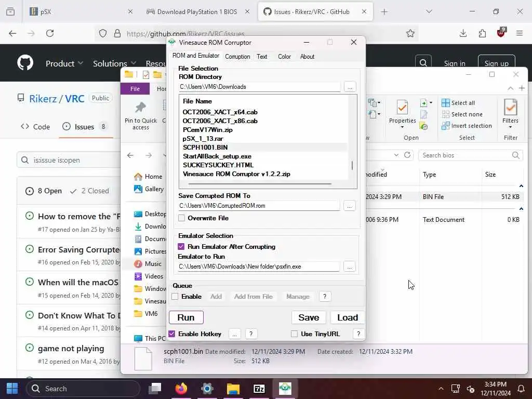Click Explorer back navigation arrow
532x399 pixels.
pos(130,155)
